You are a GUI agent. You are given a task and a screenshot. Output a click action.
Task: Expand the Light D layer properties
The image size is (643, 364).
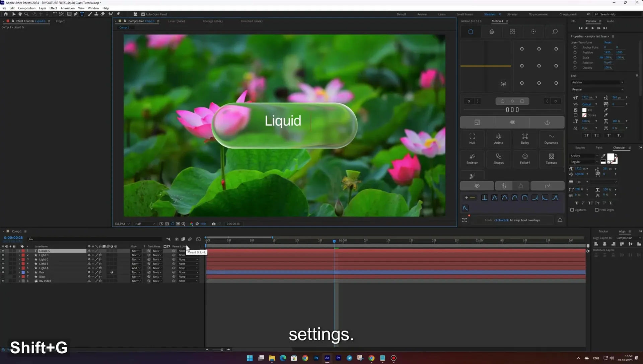(19, 255)
